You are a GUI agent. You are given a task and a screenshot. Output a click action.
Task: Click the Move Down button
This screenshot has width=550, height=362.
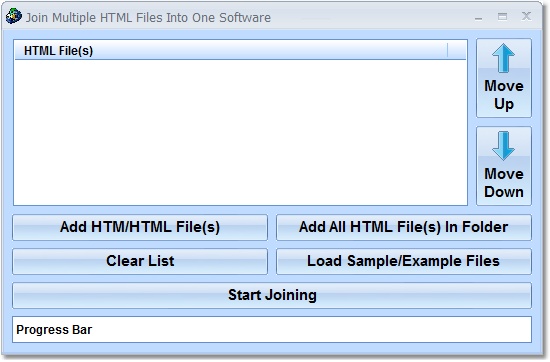pos(504,166)
